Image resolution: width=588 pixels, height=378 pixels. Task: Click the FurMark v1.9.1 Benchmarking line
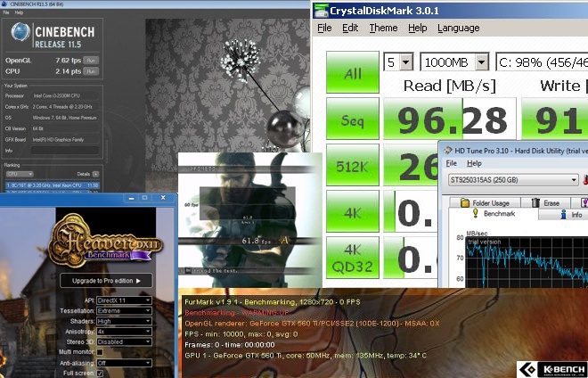[273, 302]
